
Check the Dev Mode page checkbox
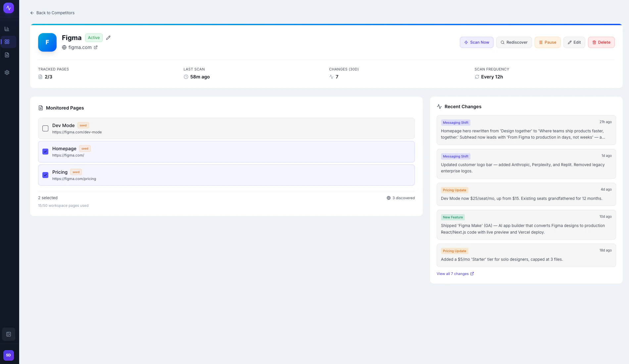click(45, 128)
